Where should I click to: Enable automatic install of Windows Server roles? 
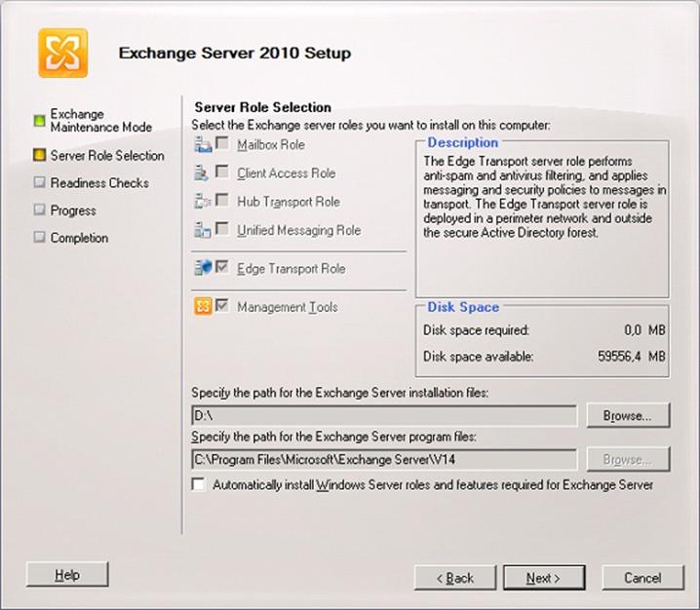(x=198, y=484)
